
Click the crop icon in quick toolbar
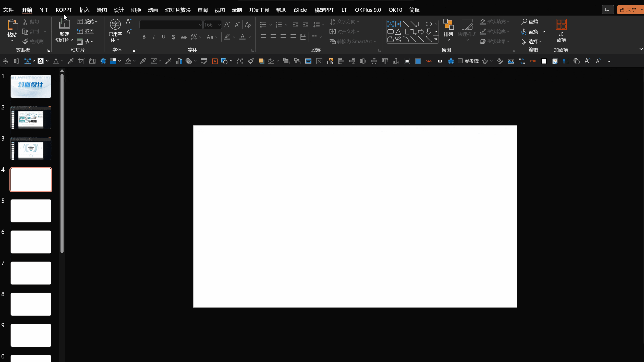click(x=81, y=61)
